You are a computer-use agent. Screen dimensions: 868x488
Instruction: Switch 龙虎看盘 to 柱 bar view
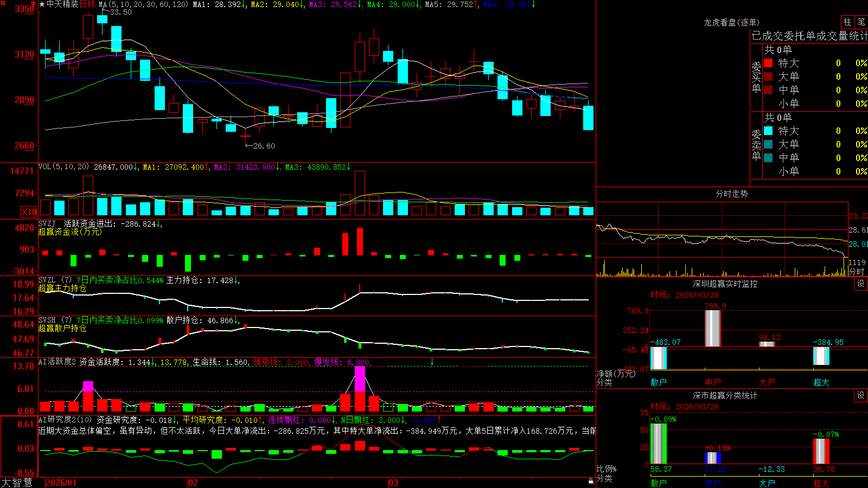[x=847, y=22]
